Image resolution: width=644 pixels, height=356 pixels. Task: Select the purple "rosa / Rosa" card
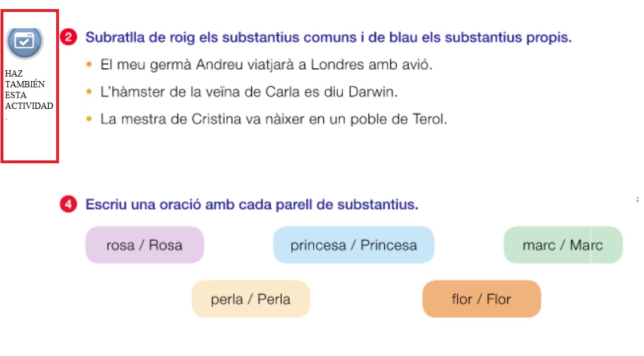(x=144, y=245)
